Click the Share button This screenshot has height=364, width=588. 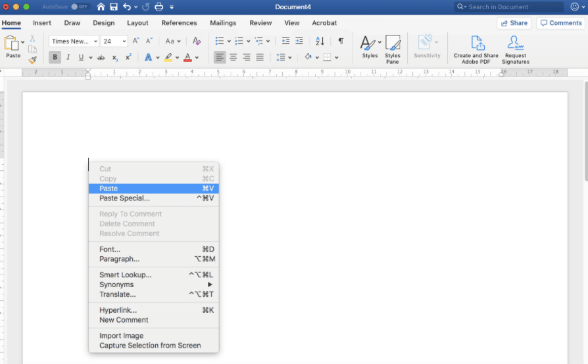pyautogui.click(x=514, y=23)
